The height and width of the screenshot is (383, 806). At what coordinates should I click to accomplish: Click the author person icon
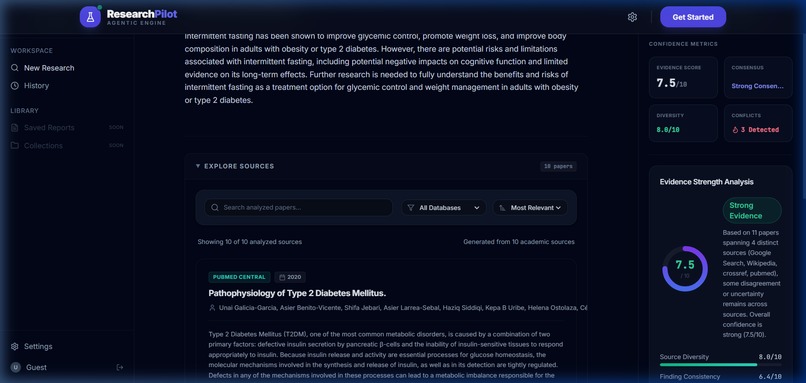coord(212,308)
